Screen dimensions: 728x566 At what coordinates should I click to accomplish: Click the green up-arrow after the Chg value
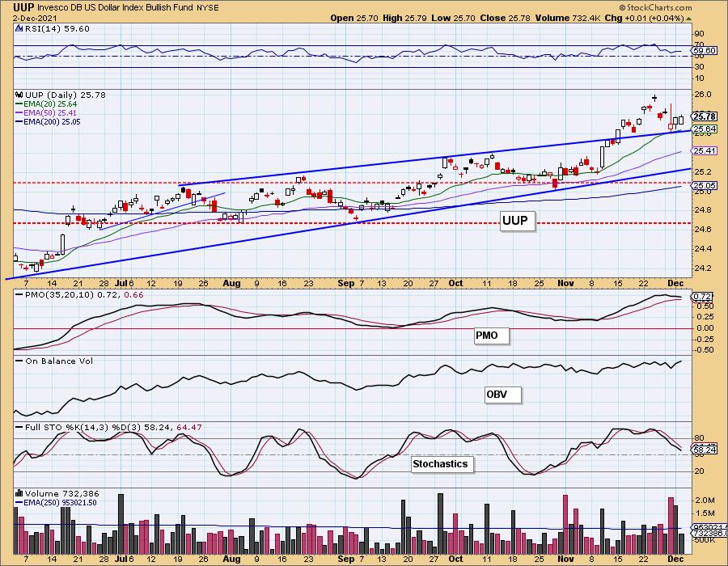(x=688, y=19)
